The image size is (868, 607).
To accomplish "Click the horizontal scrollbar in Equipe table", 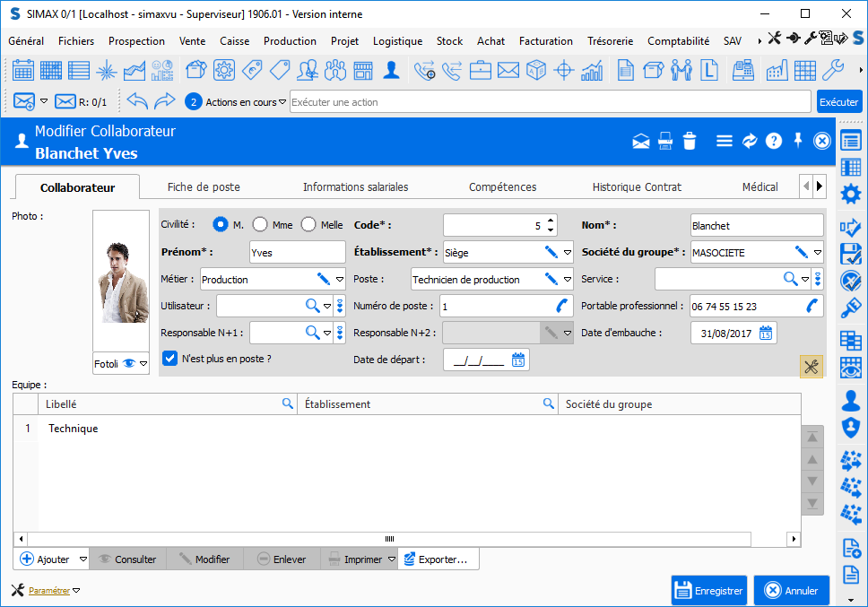I will (x=389, y=539).
